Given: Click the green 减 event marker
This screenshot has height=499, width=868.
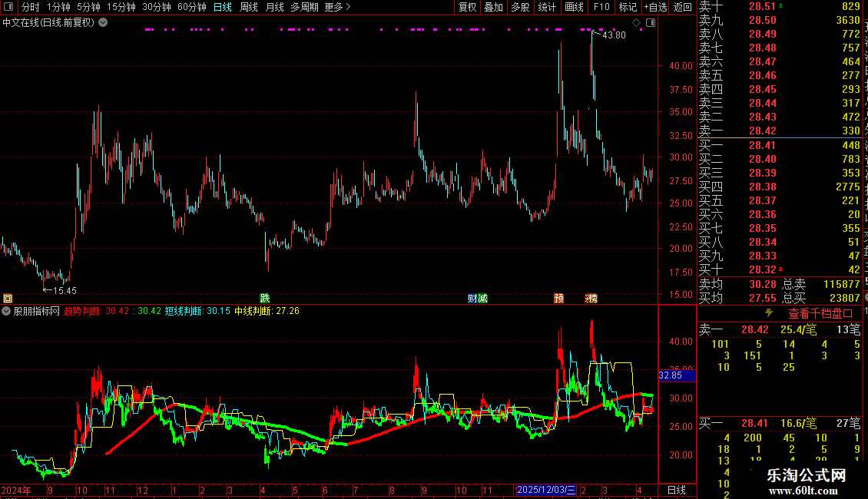Looking at the screenshot, I should point(482,298).
